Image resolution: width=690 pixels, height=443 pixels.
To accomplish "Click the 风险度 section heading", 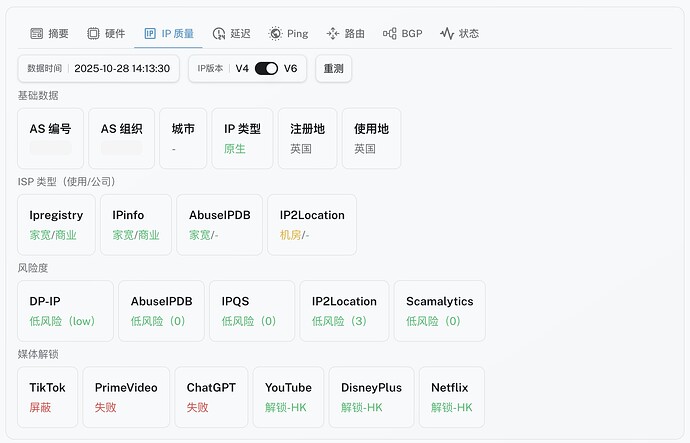I will (33, 268).
